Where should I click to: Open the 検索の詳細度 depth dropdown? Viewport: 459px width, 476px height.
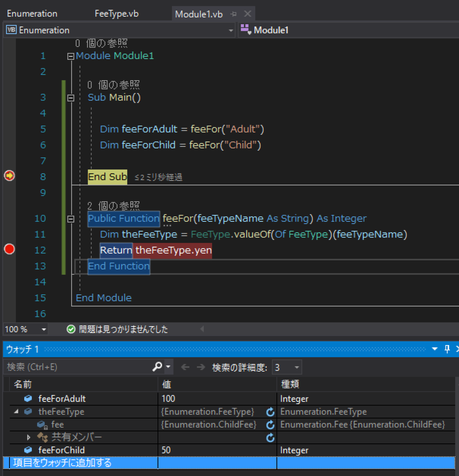click(x=287, y=367)
